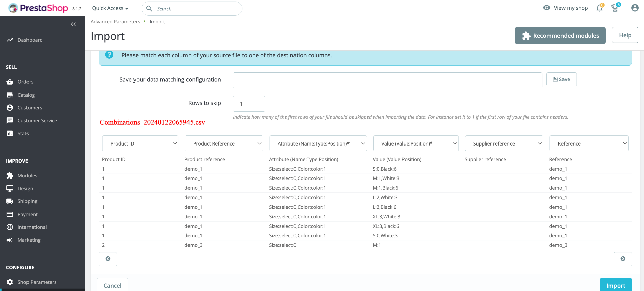Click the View my shop link
This screenshot has height=291, width=644.
(x=571, y=8)
